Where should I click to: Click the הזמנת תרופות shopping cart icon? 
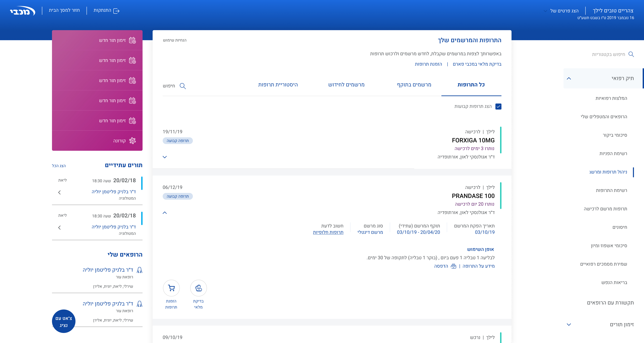pos(171,288)
